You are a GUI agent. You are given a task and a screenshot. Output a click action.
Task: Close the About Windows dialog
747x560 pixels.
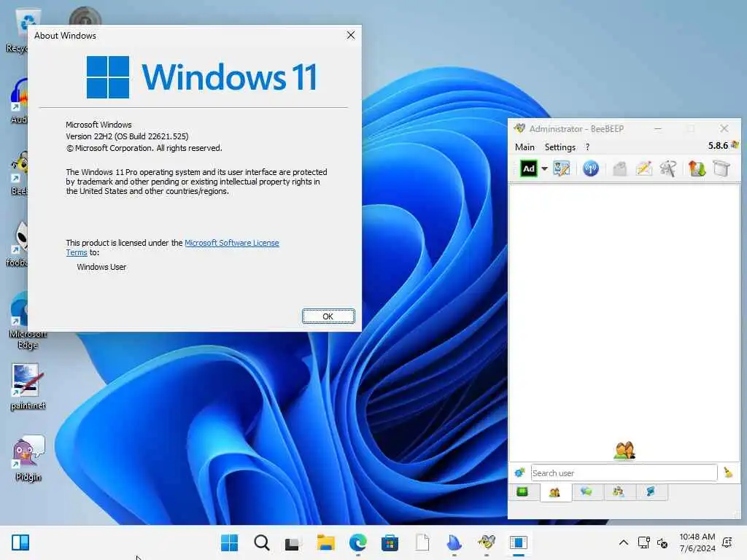pyautogui.click(x=351, y=35)
